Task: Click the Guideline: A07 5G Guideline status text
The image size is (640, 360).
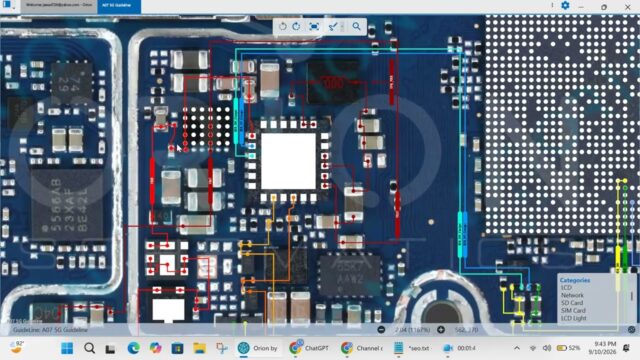Action: (50, 330)
